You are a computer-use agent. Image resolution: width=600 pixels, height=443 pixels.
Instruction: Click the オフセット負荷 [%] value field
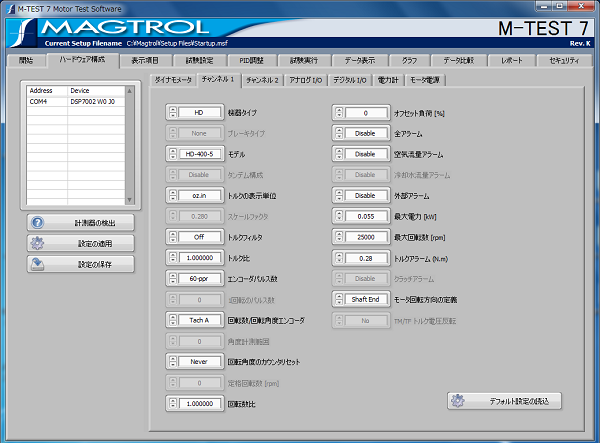coord(365,113)
